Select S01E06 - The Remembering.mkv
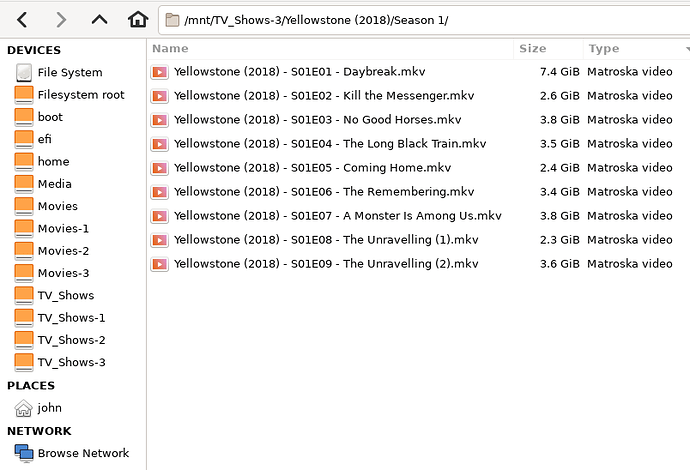Image resolution: width=690 pixels, height=470 pixels. [x=324, y=192]
